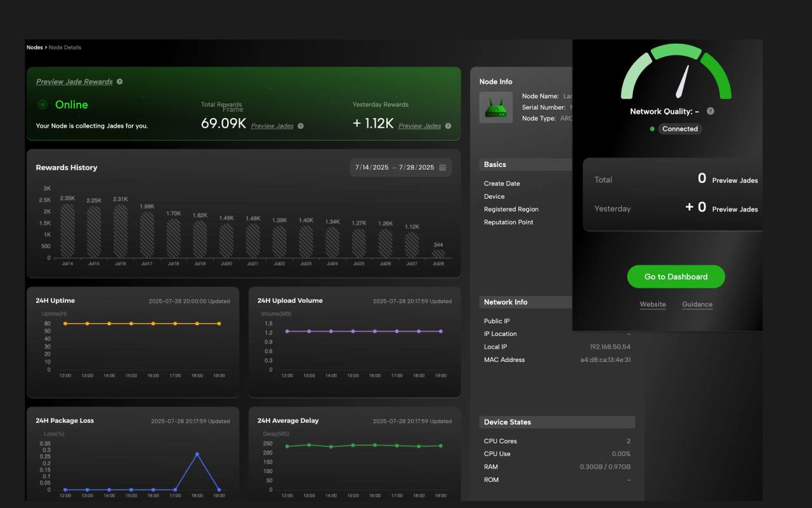Click 19:00 point on Upload Volume line

(x=440, y=331)
